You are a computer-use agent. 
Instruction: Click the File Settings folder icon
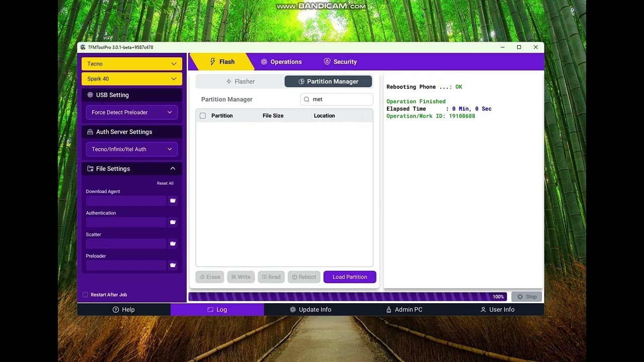coord(90,169)
